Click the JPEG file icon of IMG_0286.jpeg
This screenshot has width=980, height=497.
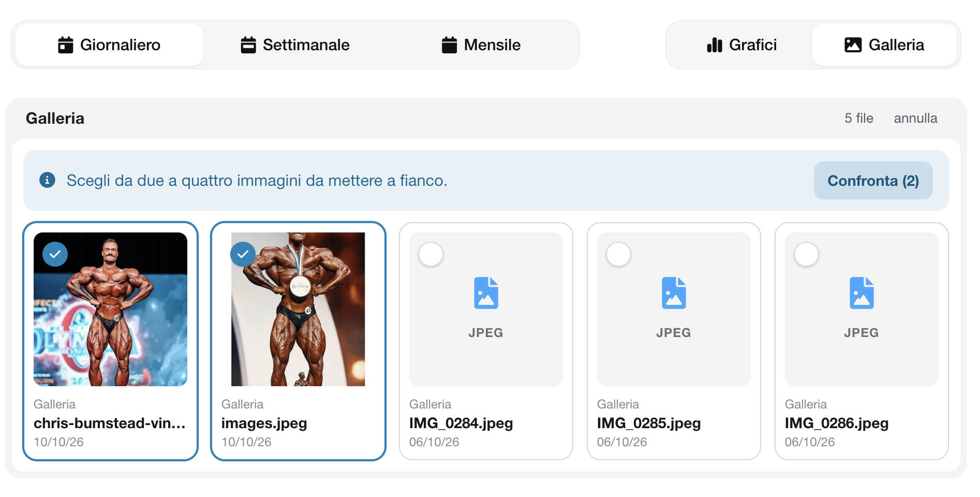pyautogui.click(x=862, y=293)
